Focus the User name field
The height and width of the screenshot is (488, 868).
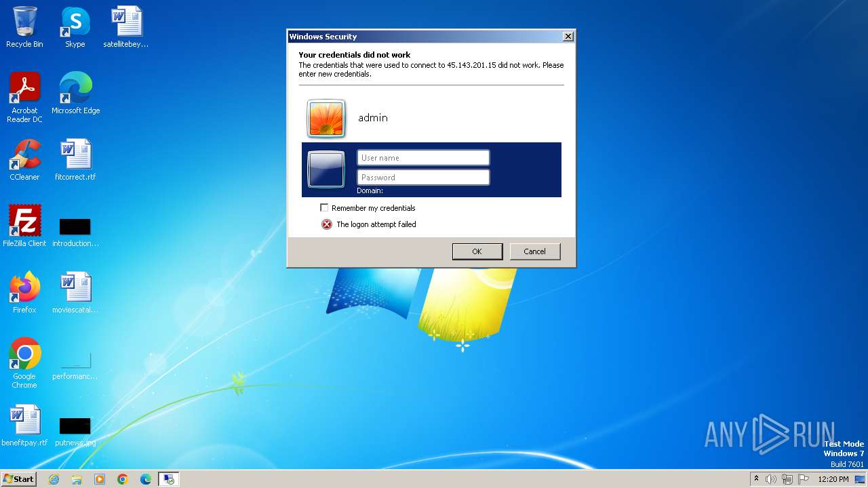point(423,158)
